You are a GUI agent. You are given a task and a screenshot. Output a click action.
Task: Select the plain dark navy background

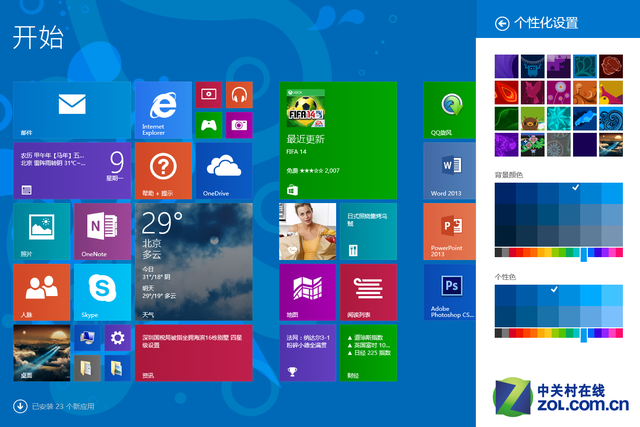[585, 145]
